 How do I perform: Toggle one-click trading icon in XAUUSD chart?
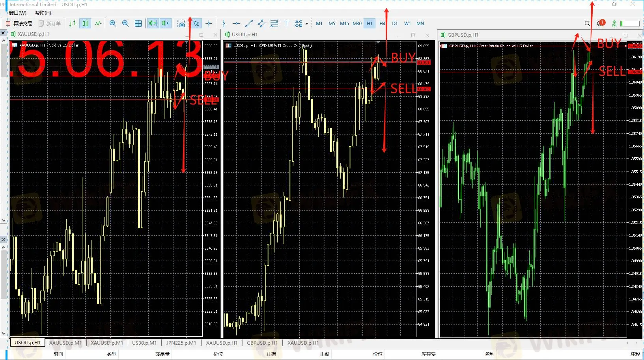[15, 45]
